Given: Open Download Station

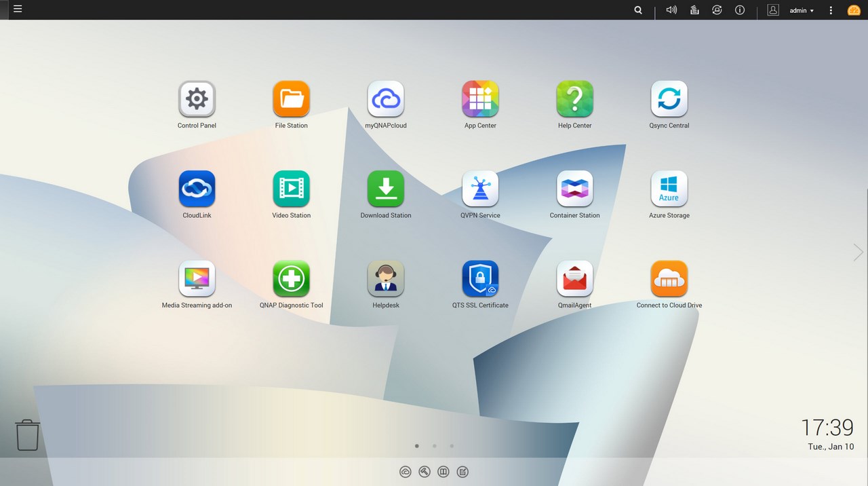Looking at the screenshot, I should 386,189.
